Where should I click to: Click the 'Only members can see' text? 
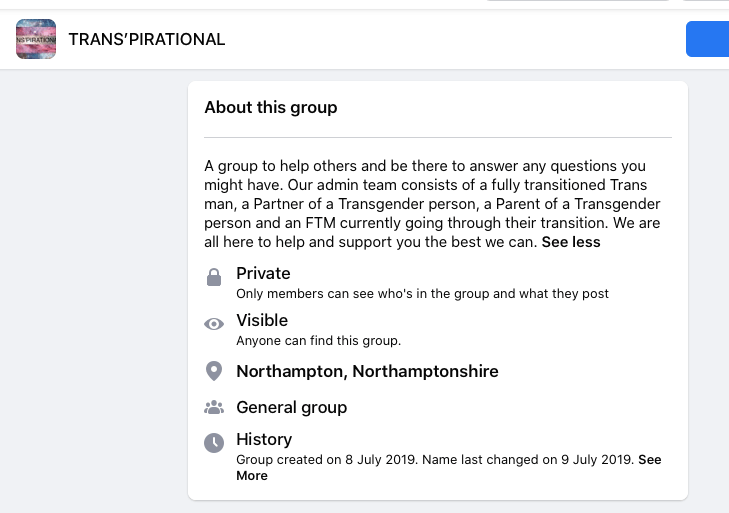click(422, 294)
